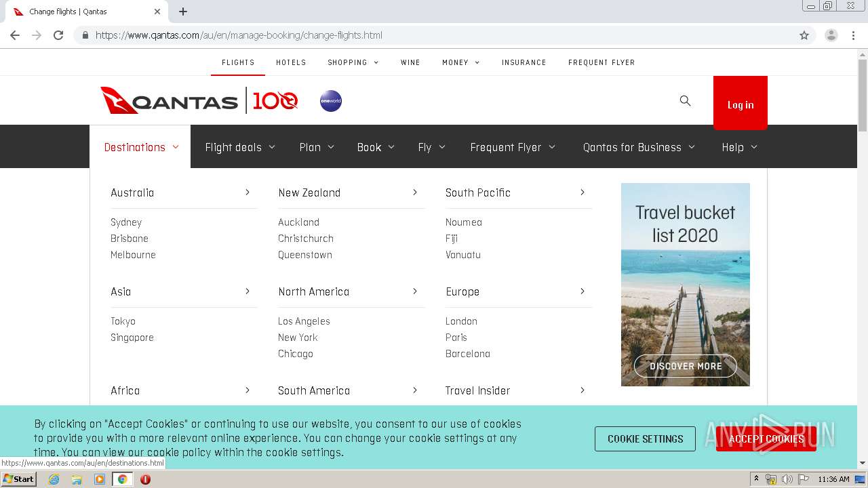Click the Accept Cookies button
The height and width of the screenshot is (488, 868).
click(x=766, y=439)
